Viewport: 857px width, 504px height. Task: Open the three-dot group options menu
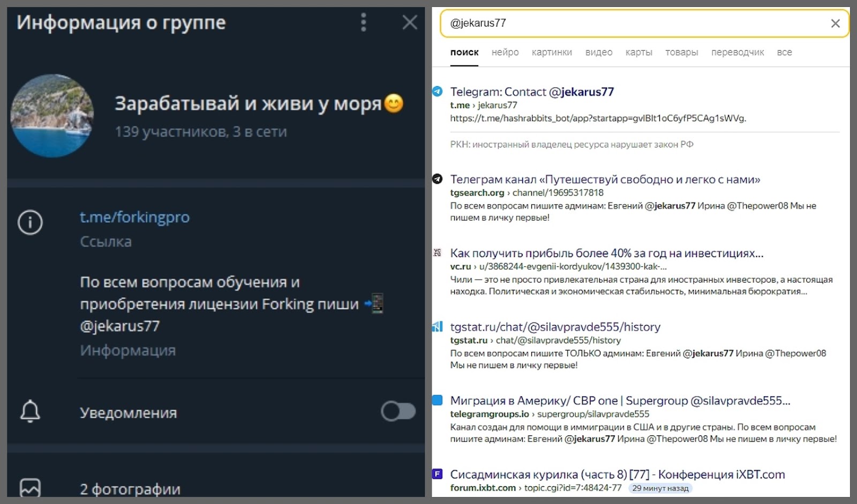(364, 22)
